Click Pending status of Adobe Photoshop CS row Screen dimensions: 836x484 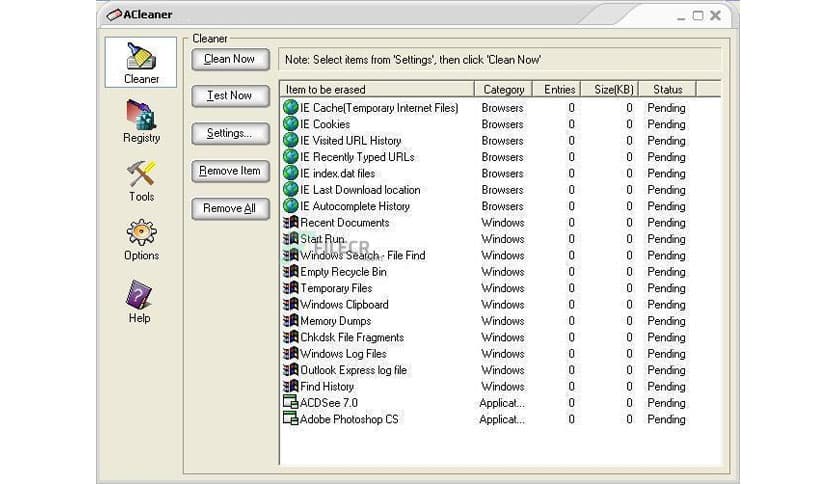[x=666, y=420]
